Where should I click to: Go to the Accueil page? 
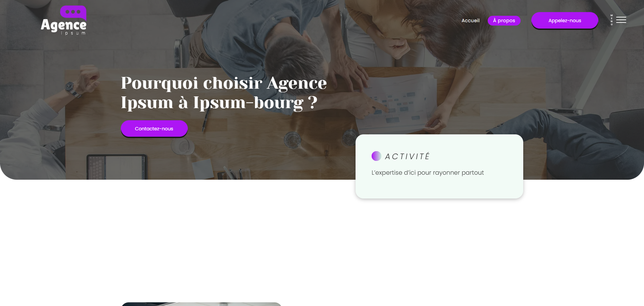pos(470,20)
